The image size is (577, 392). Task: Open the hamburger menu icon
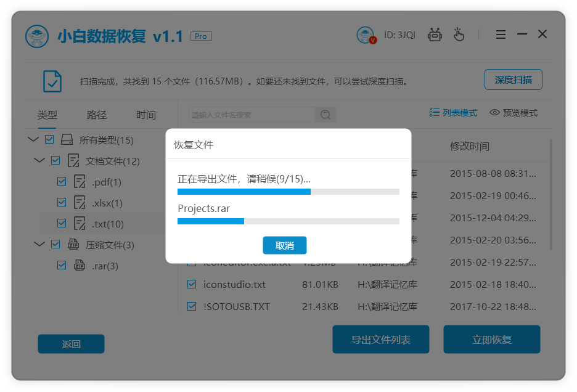coord(501,35)
